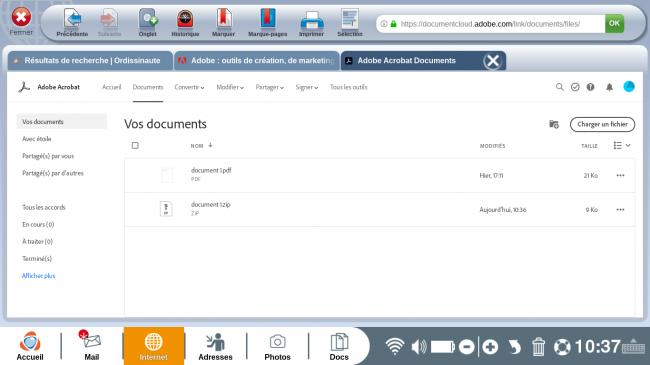
Task: Expand the Signer dropdown
Action: (x=307, y=87)
